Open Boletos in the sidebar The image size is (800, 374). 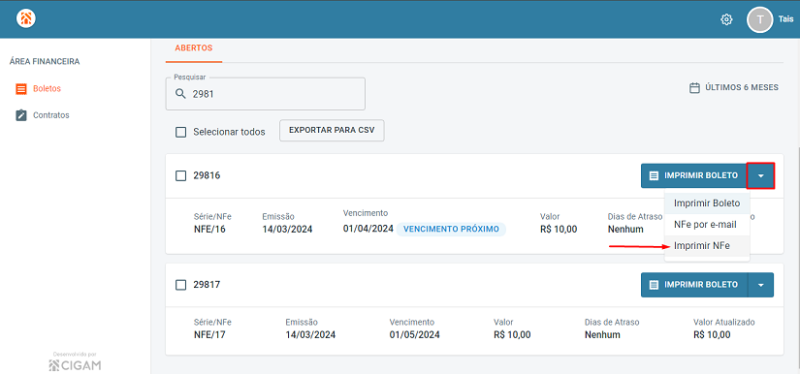(x=47, y=89)
